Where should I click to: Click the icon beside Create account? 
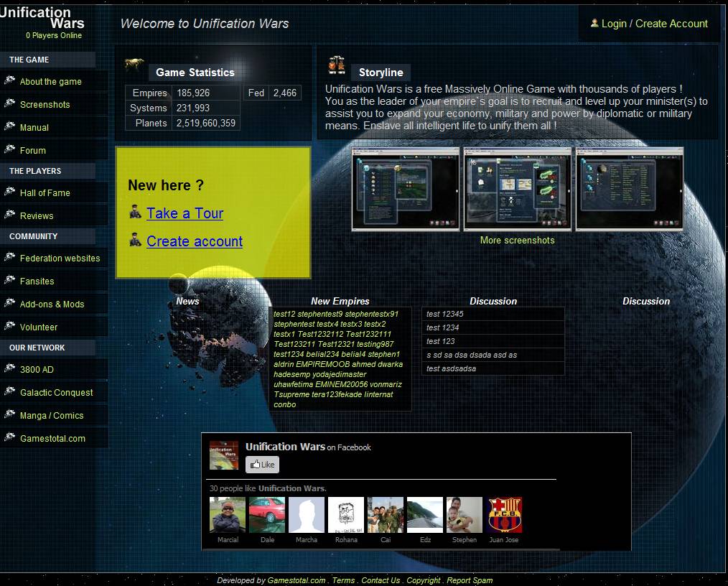point(134,240)
